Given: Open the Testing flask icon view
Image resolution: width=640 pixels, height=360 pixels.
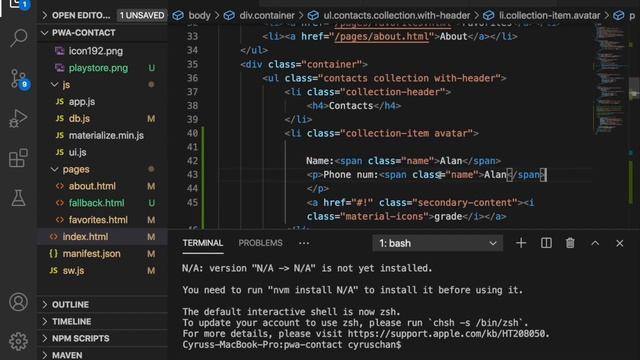Looking at the screenshot, I should point(18,198).
